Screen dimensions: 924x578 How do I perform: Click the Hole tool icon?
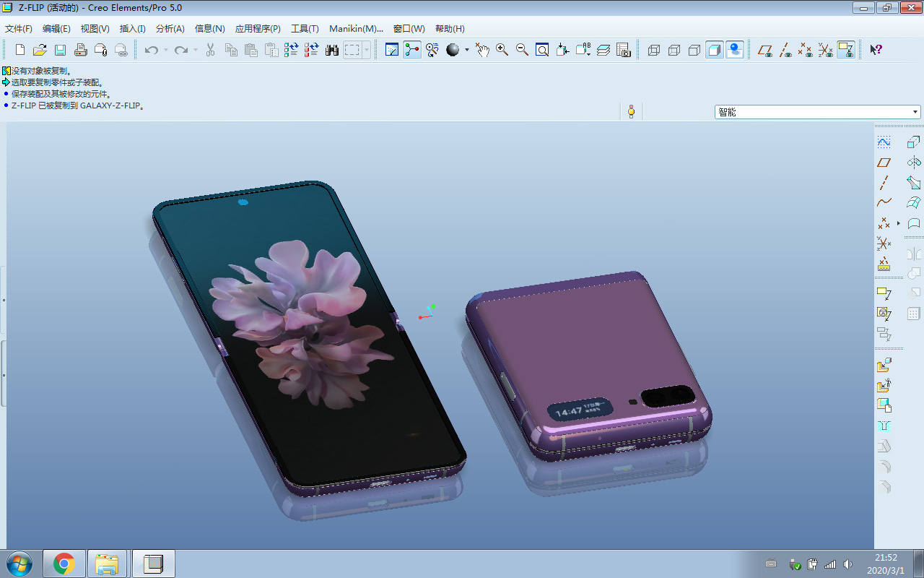pyautogui.click(x=884, y=426)
